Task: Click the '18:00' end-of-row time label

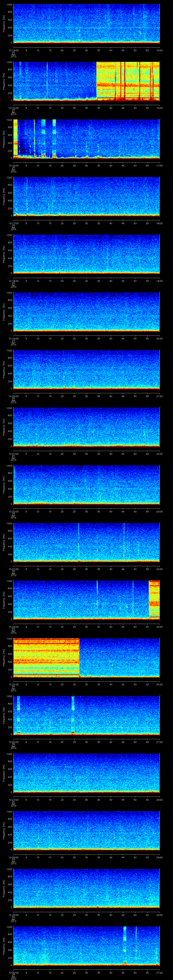Action: coord(160,223)
